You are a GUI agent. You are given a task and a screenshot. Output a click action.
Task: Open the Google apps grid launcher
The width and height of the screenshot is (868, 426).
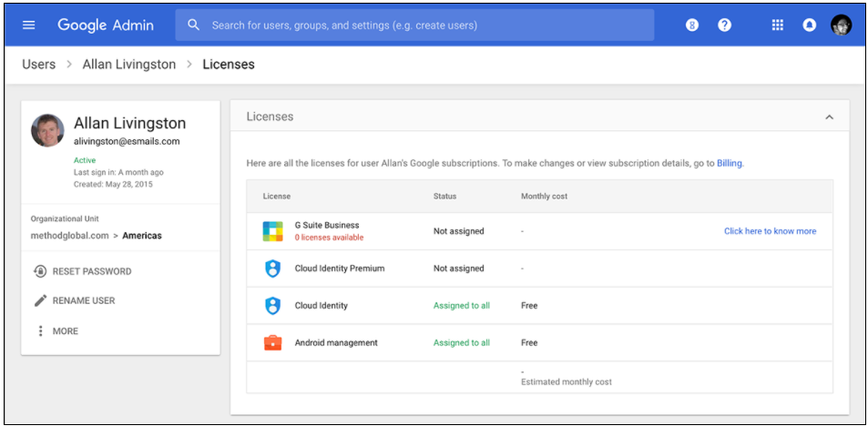(777, 25)
